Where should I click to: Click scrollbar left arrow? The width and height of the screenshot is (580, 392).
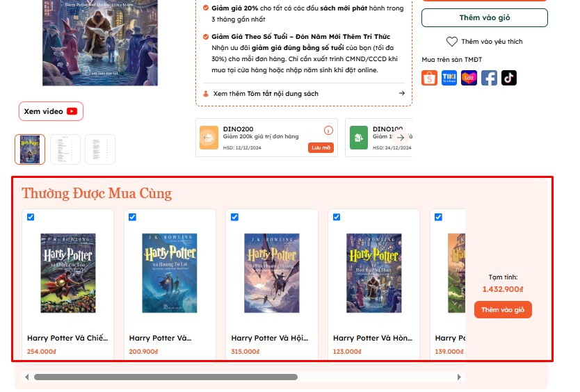26,377
